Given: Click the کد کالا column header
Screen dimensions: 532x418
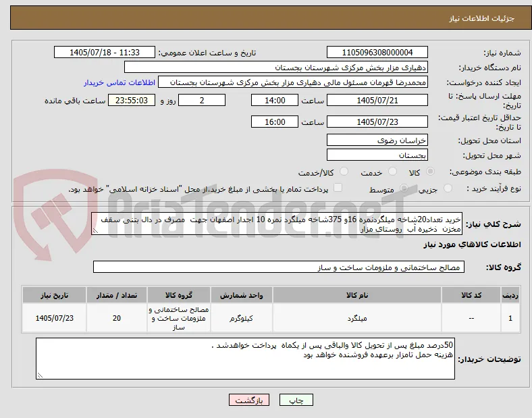Looking at the screenshot, I should tap(471, 295).
